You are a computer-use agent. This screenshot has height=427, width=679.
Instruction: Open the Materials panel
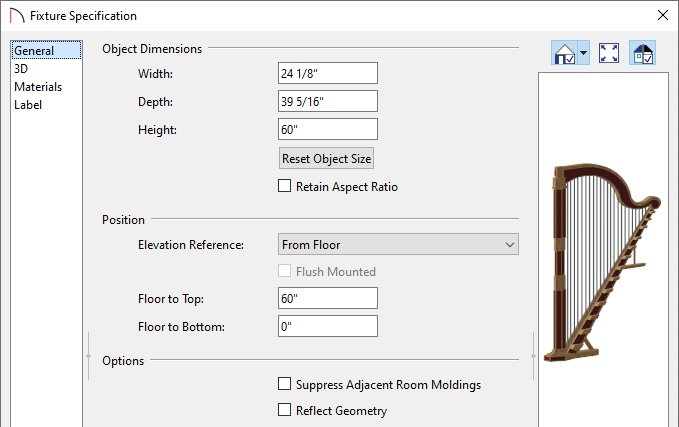pyautogui.click(x=38, y=87)
